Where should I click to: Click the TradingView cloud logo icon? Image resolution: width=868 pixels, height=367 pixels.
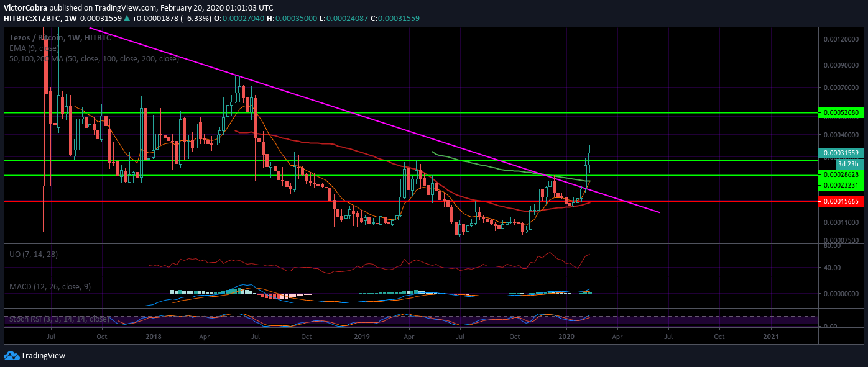pyautogui.click(x=11, y=355)
